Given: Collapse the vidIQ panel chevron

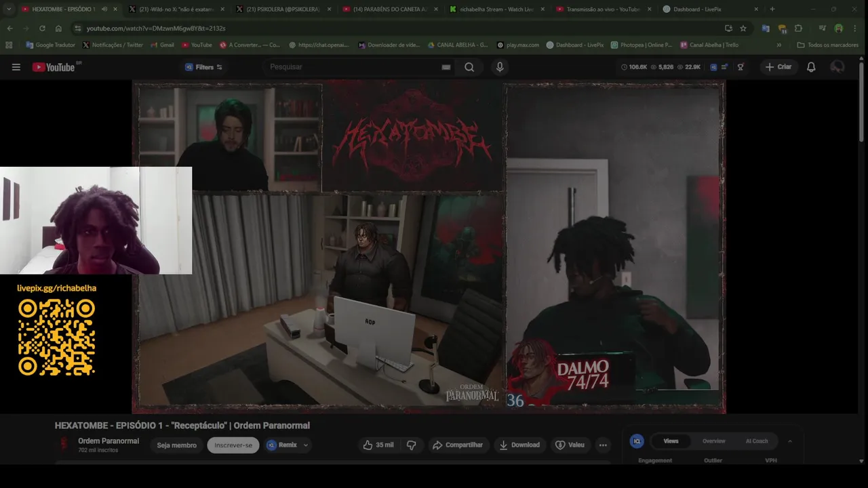Looking at the screenshot, I should pos(789,441).
